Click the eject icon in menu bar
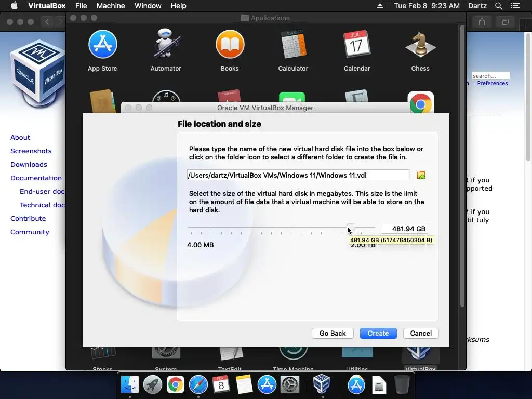The image size is (532, 399). [x=380, y=6]
